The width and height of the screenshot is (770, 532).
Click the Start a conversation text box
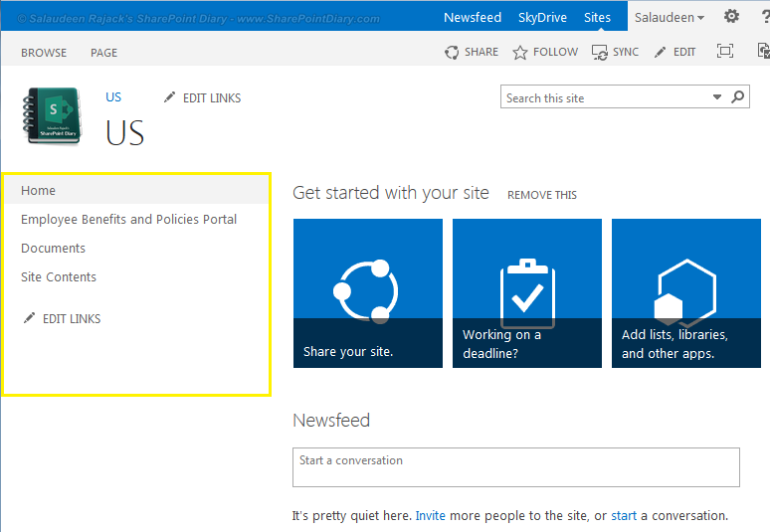click(x=516, y=467)
